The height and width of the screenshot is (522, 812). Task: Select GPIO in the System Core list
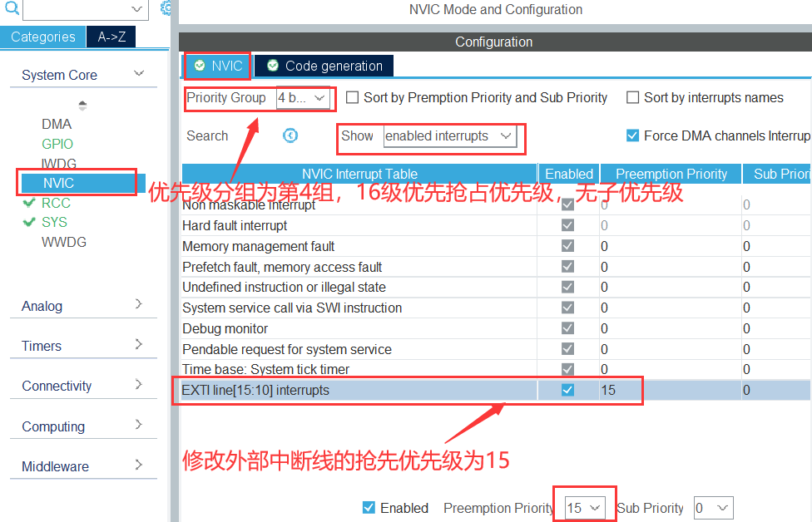[57, 143]
